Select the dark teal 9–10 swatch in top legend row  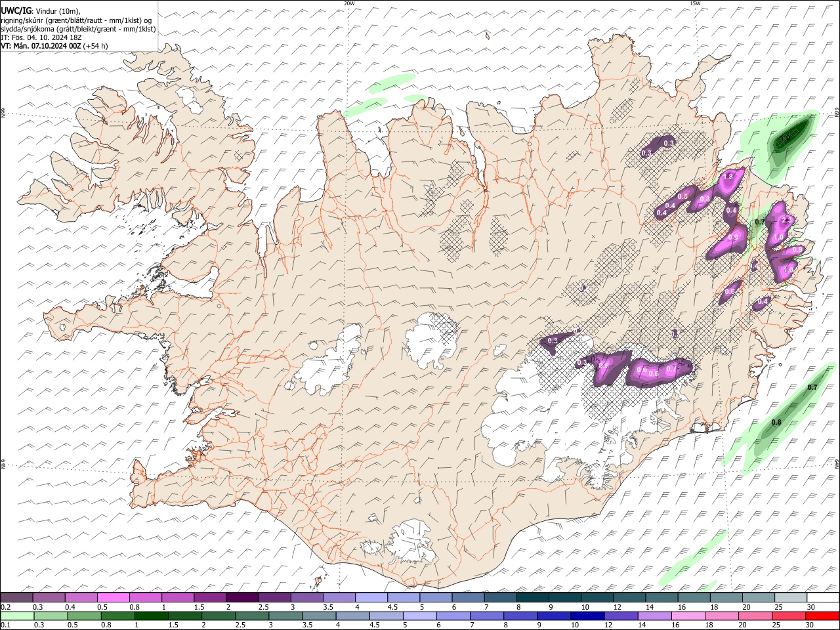564,597
